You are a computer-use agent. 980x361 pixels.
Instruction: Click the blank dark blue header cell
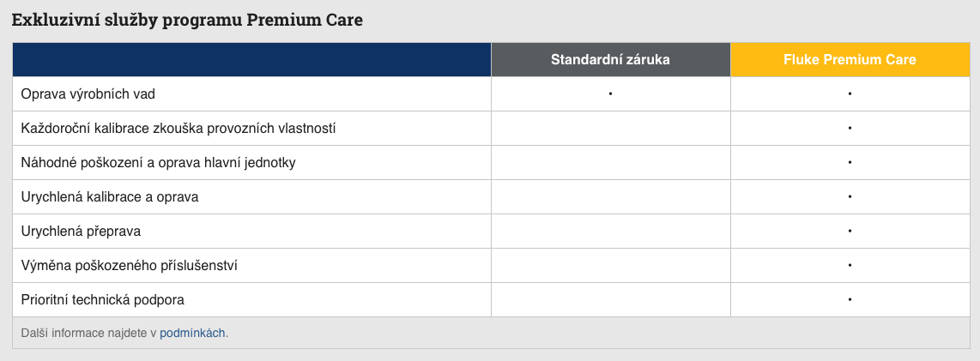pyautogui.click(x=251, y=59)
